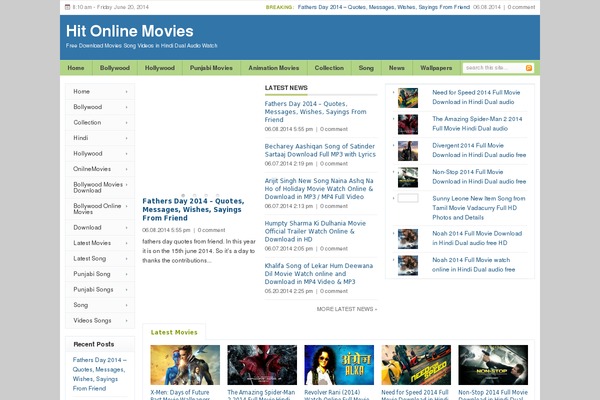The width and height of the screenshot is (600, 400).
Task: Open the featured Fathers Day 2014 headline
Action: point(193,209)
